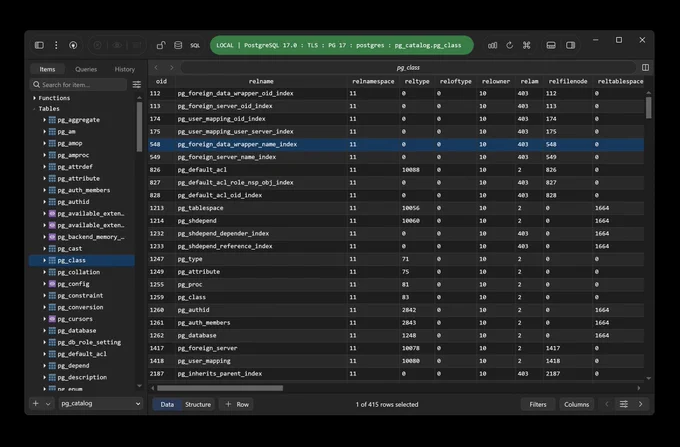Open pg_auth_members in the sidebar
The height and width of the screenshot is (447, 680).
pyautogui.click(x=84, y=190)
